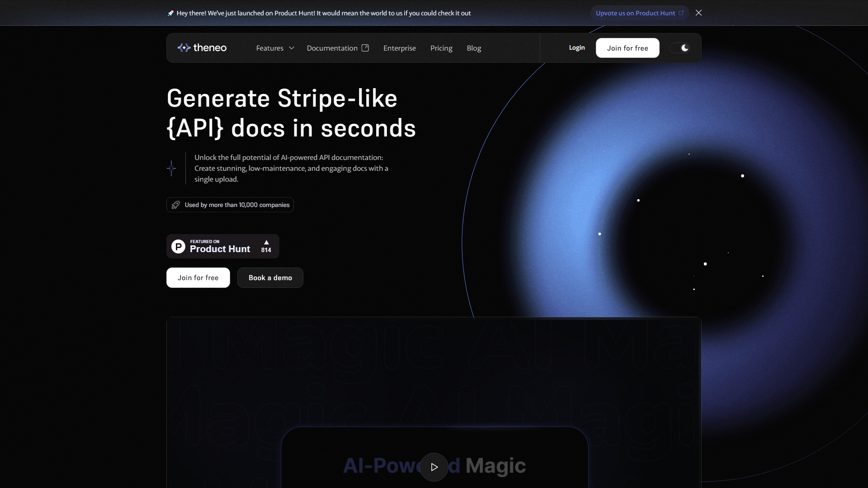Click the upvote arrow icon on Product Hunt badge
868x488 pixels.
(265, 242)
